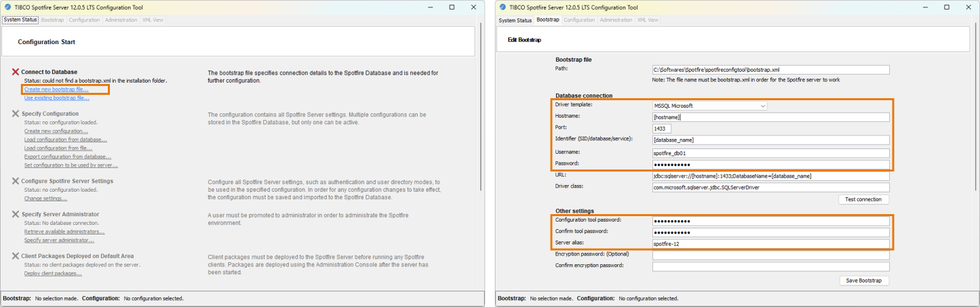Select Configuration tab in left window
The width and height of the screenshot is (980, 307).
point(84,20)
